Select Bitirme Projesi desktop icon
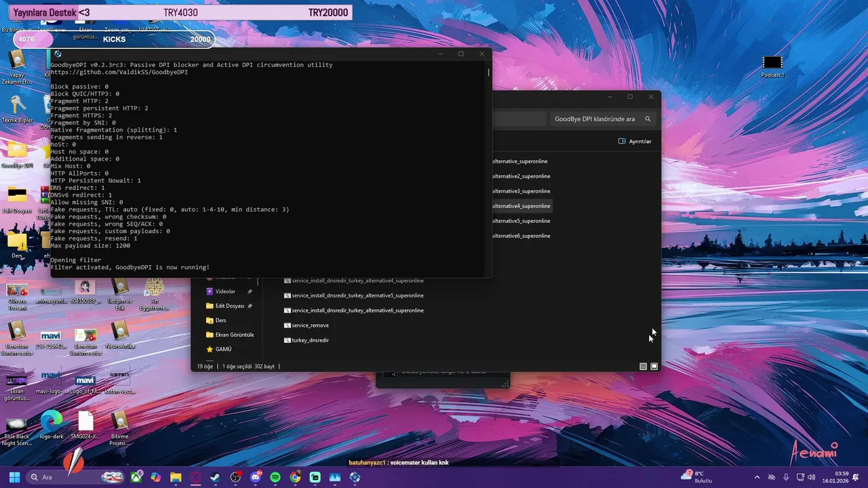Image resolution: width=868 pixels, height=488 pixels. click(120, 428)
